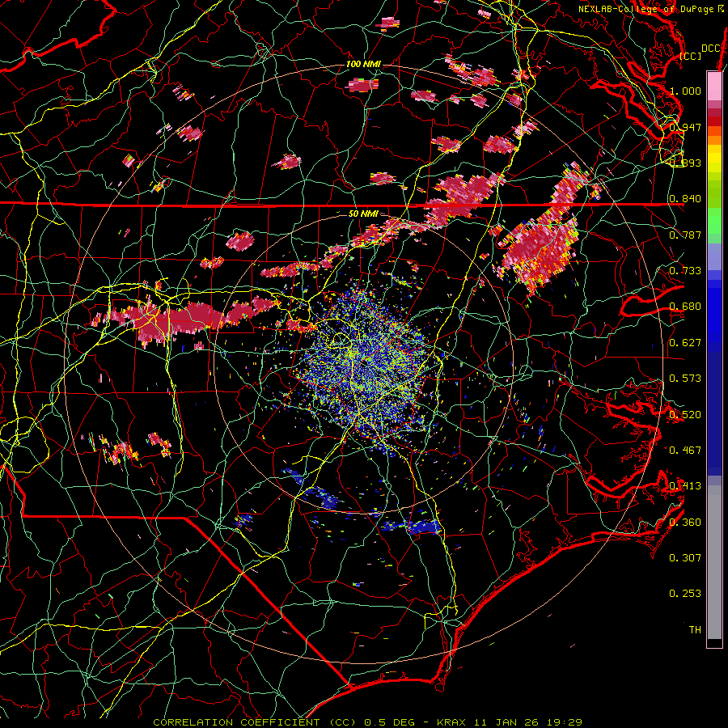Select the 0.413 scale value

pyautogui.click(x=685, y=485)
